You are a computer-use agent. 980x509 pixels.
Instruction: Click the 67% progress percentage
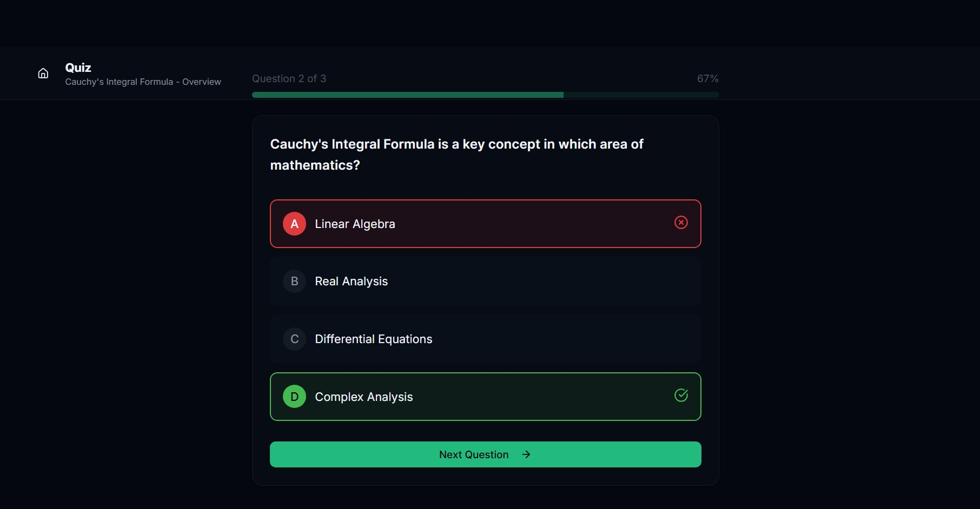[x=707, y=78]
